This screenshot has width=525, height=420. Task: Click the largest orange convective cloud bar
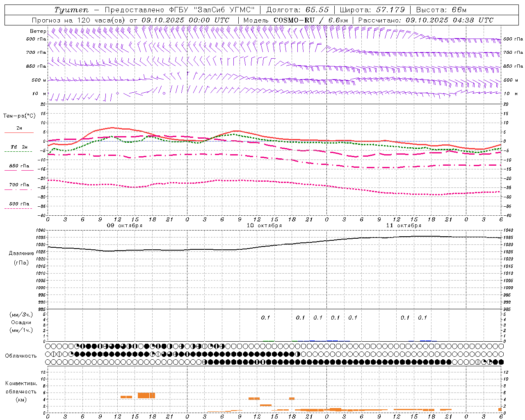[x=146, y=395]
